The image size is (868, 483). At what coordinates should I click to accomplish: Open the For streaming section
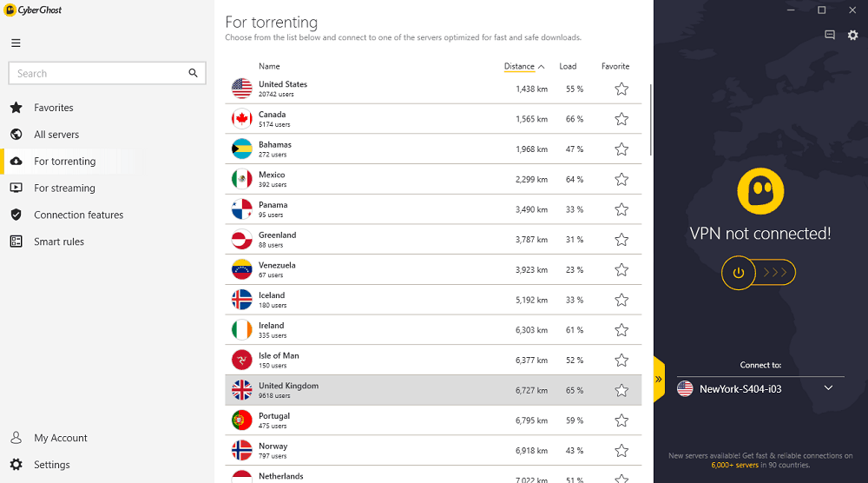(64, 188)
